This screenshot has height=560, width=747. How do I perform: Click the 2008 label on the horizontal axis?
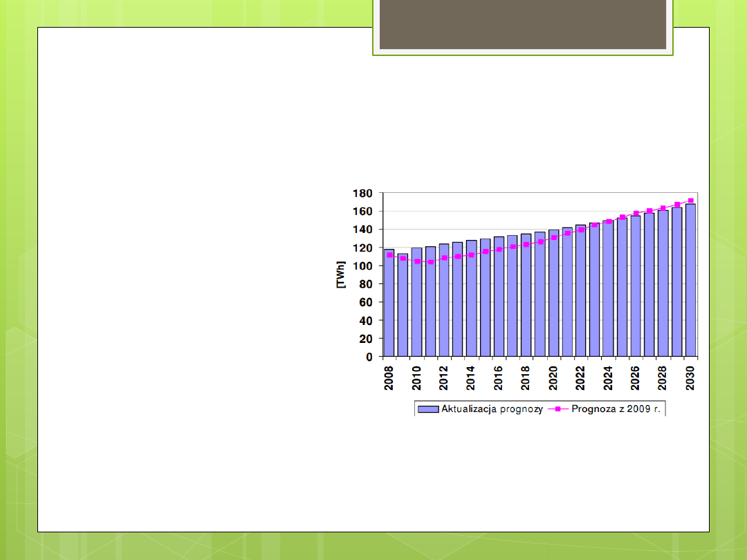(x=389, y=379)
